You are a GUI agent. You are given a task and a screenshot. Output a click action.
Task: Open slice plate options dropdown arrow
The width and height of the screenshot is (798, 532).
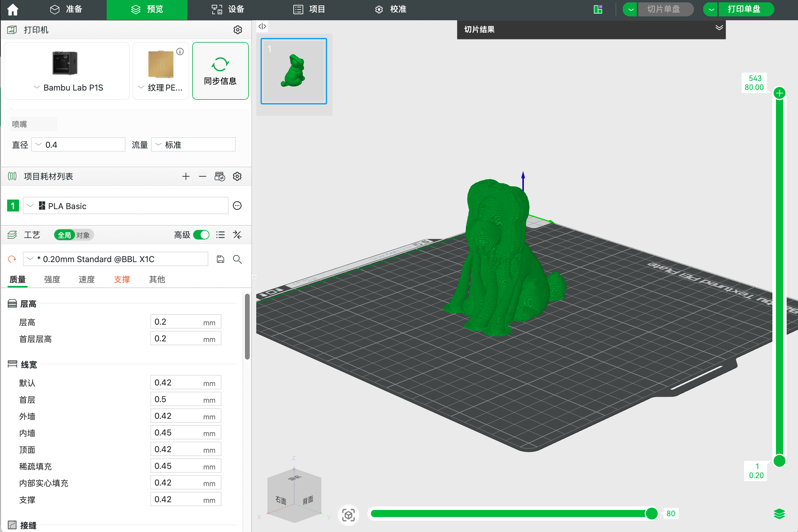point(631,10)
